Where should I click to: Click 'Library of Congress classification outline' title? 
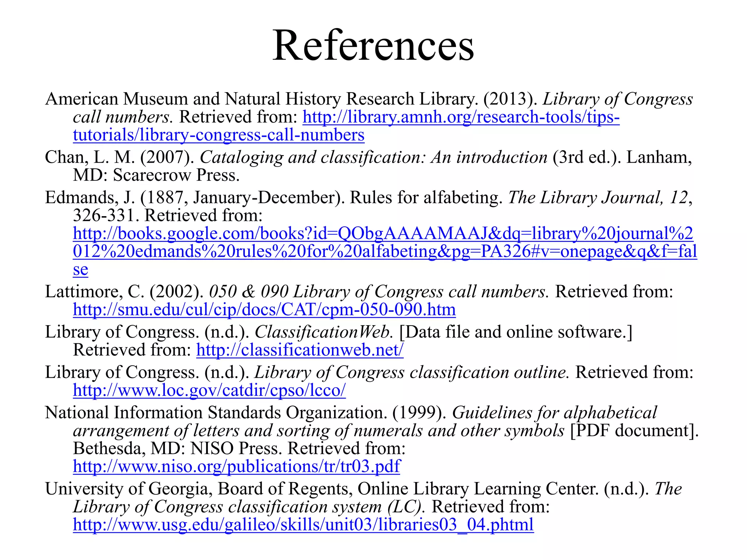tap(412, 372)
